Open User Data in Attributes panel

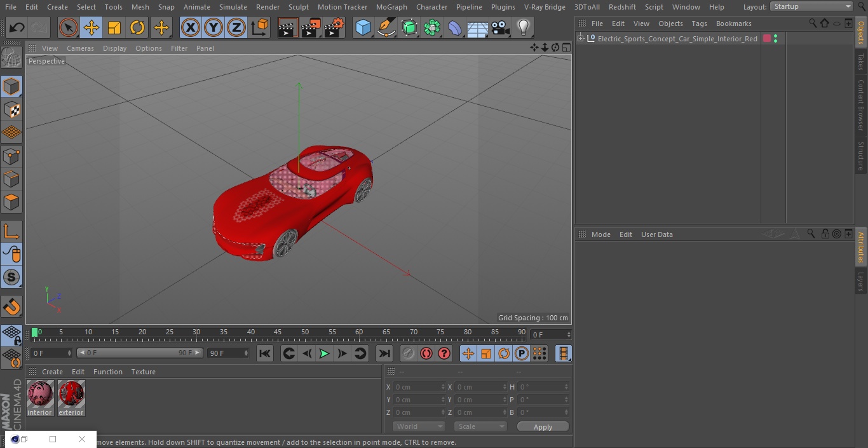(x=657, y=234)
